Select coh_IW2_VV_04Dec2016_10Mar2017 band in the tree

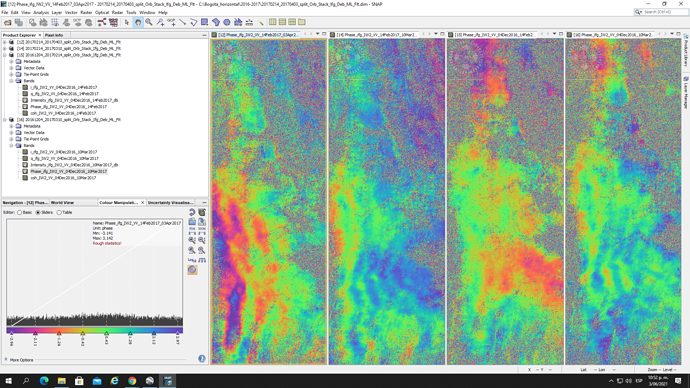tap(63, 178)
